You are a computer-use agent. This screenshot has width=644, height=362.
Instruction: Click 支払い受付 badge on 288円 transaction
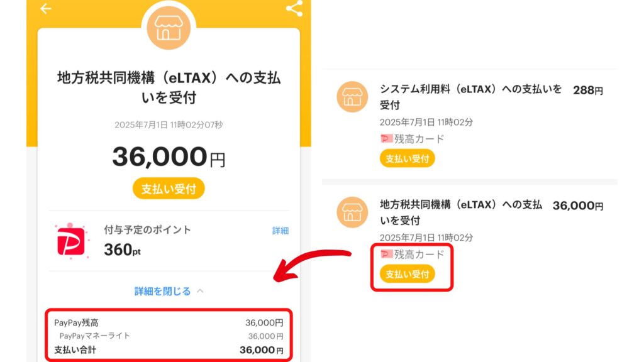pos(407,159)
